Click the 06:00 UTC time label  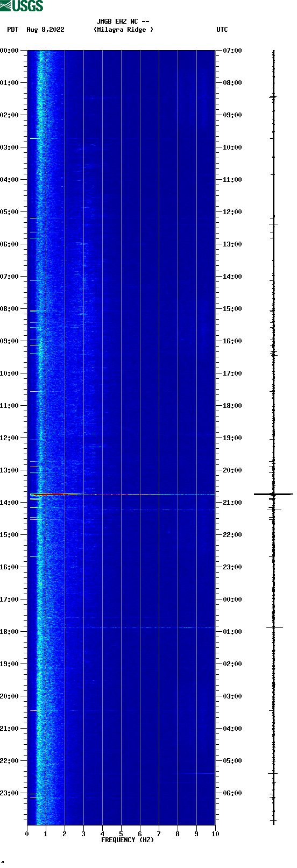232,793
